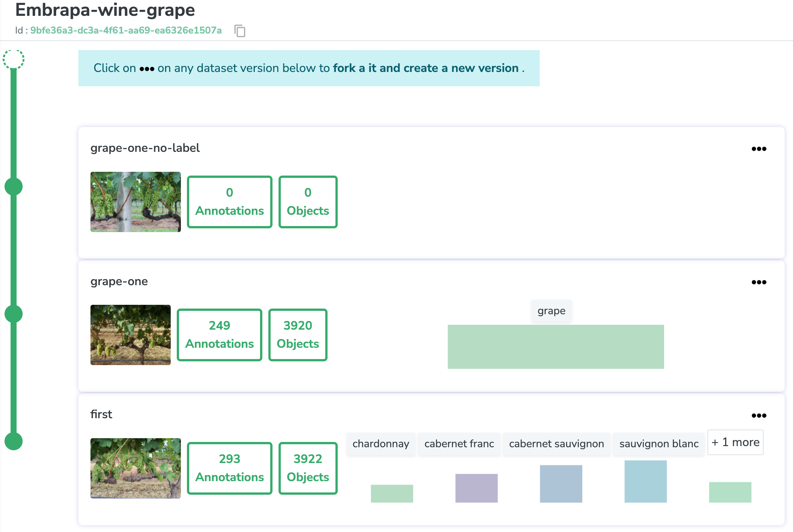The width and height of the screenshot is (793, 532).
Task: Click the 0 Annotations box
Action: tap(230, 202)
